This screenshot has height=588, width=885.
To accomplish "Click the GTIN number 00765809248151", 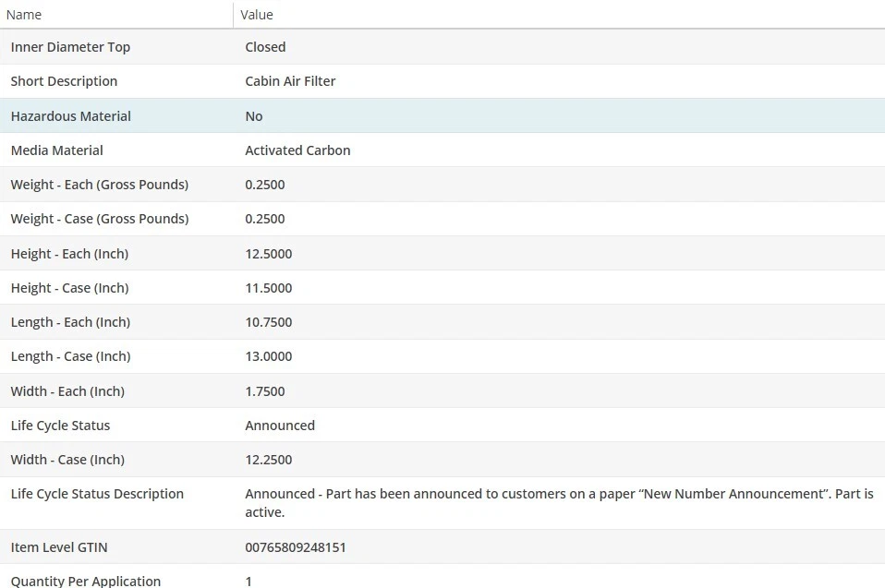I will [x=296, y=547].
